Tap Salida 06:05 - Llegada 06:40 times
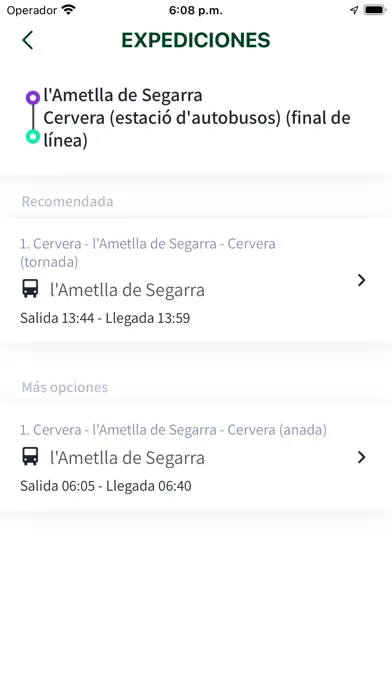The height and width of the screenshot is (696, 392). [x=106, y=486]
